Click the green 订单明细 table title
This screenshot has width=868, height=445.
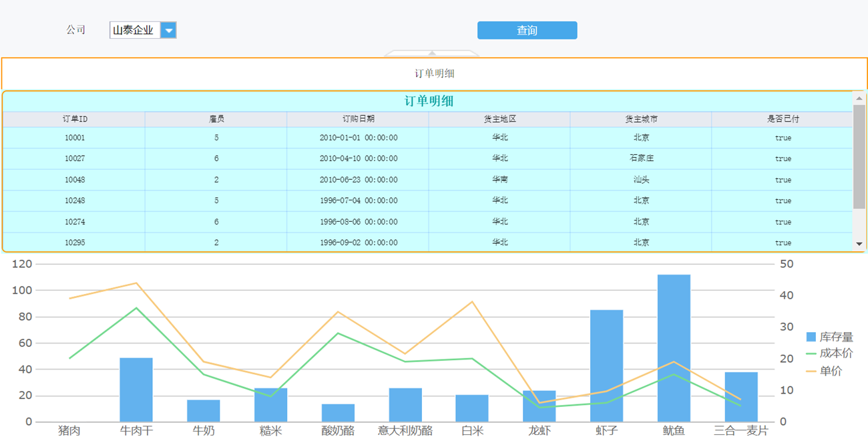pyautogui.click(x=429, y=102)
